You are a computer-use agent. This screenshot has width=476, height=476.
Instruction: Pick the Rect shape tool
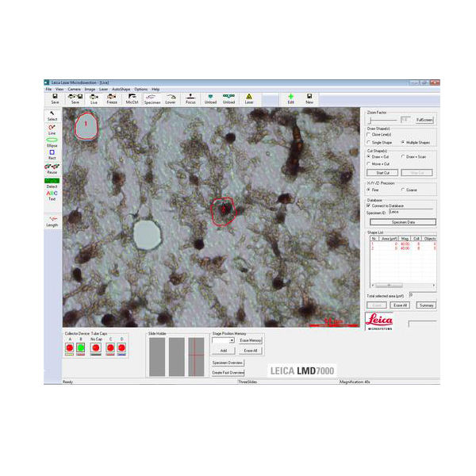click(52, 153)
